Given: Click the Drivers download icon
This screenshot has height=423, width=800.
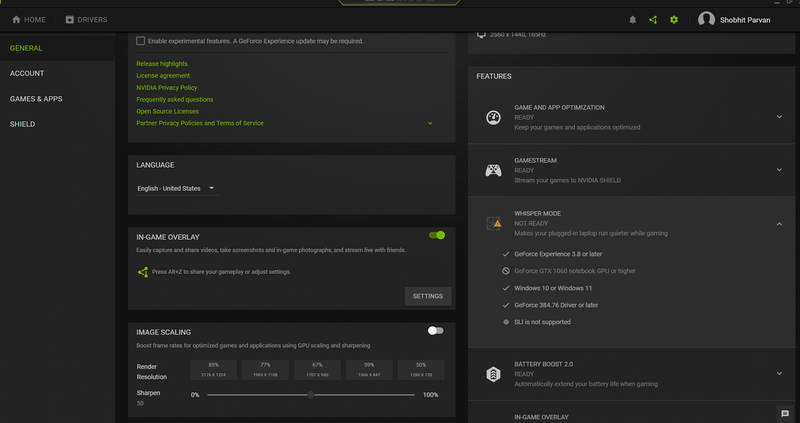Looking at the screenshot, I should (x=69, y=19).
